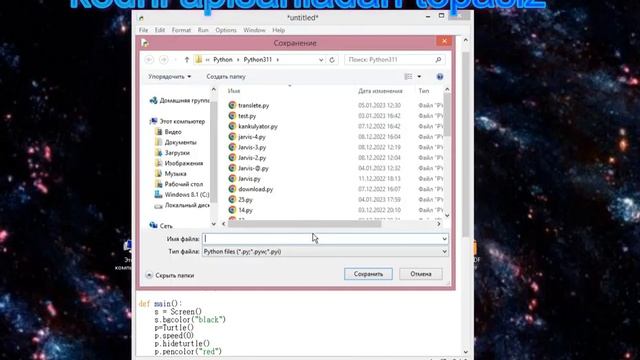Viewport: 640px width, 360px height.
Task: Click the magnifier icon in the search box
Action: [x=438, y=60]
